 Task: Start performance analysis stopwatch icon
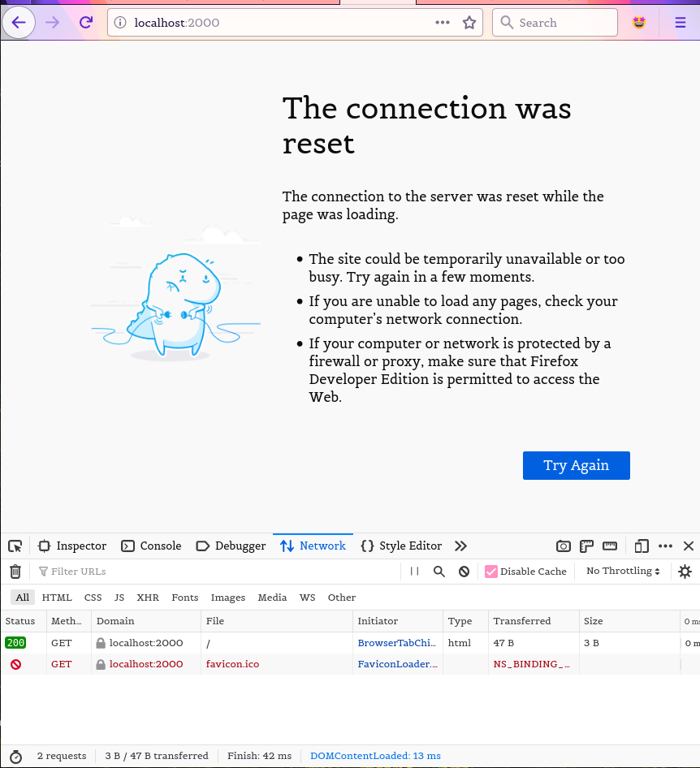pyautogui.click(x=15, y=756)
